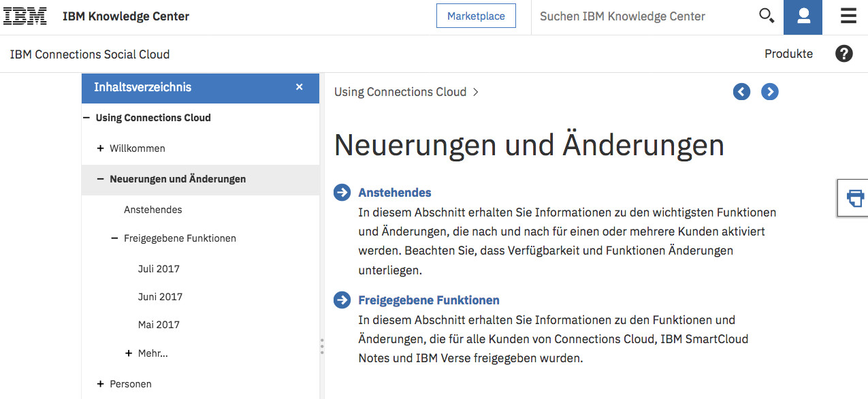Click the print icon
Screen dimensions: 868x399
pos(854,198)
